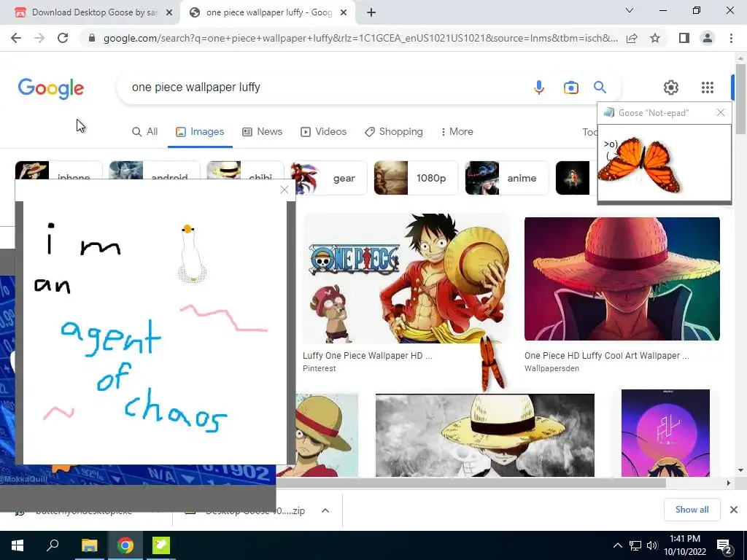Open Chrome three-dot menu

click(731, 38)
